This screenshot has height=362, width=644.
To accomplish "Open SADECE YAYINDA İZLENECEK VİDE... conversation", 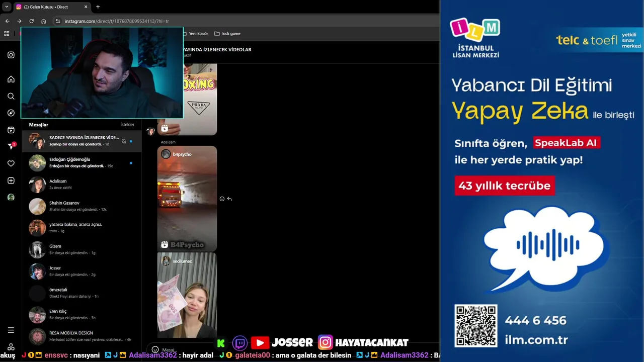I will pos(82,141).
